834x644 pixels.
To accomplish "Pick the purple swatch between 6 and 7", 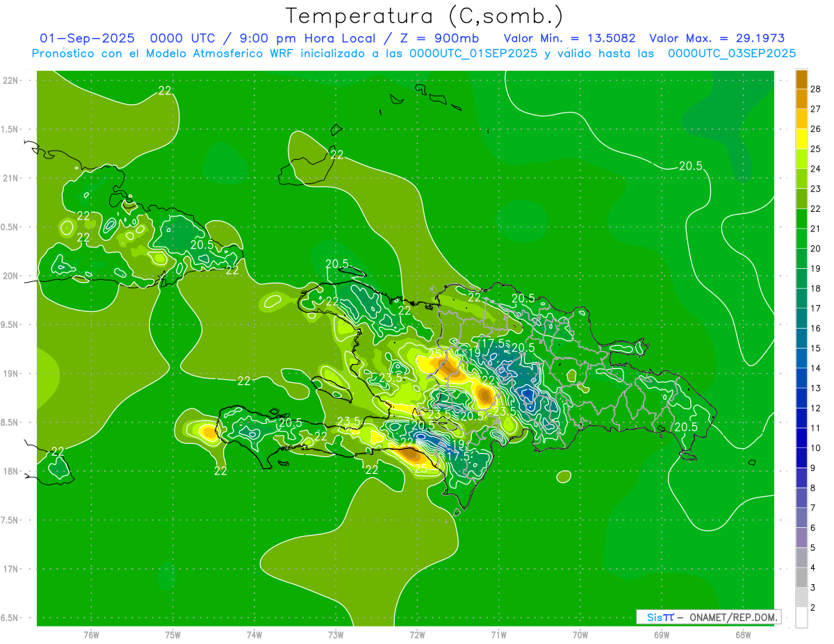I will coord(801,518).
